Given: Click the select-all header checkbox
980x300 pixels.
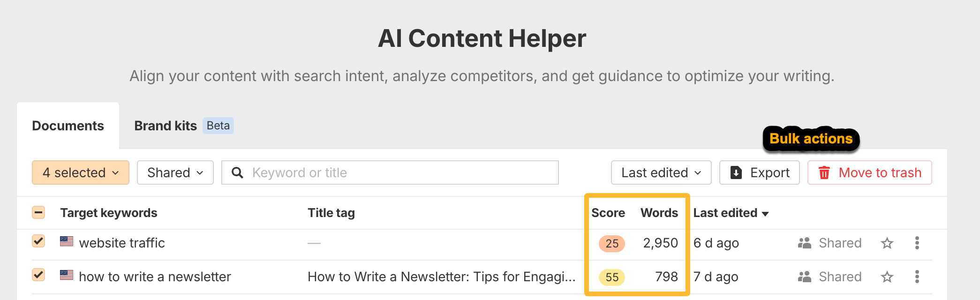Looking at the screenshot, I should pos(38,212).
